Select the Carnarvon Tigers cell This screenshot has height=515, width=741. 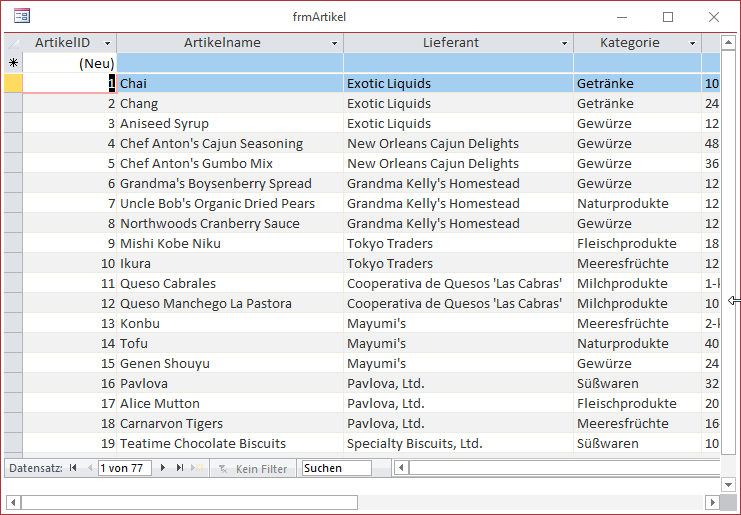click(x=230, y=423)
